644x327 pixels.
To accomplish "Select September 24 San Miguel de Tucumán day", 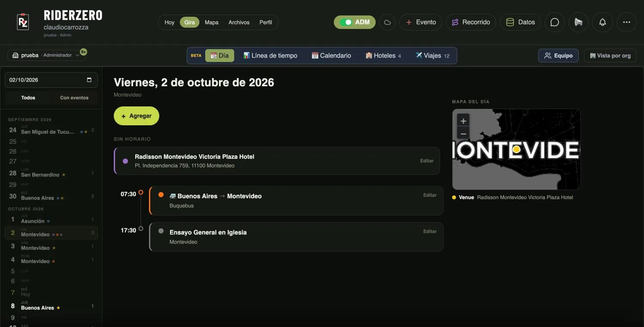I will click(x=51, y=130).
